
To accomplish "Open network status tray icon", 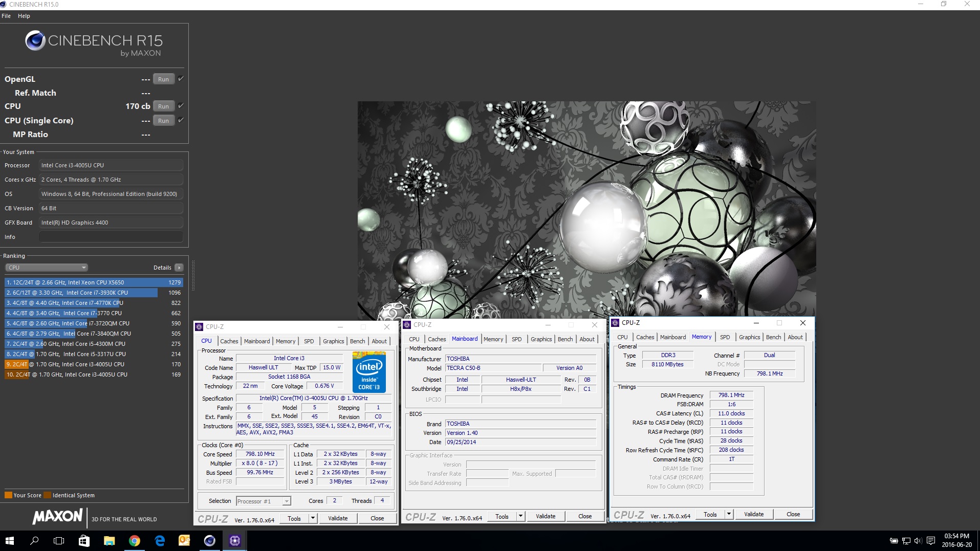I will (x=906, y=541).
